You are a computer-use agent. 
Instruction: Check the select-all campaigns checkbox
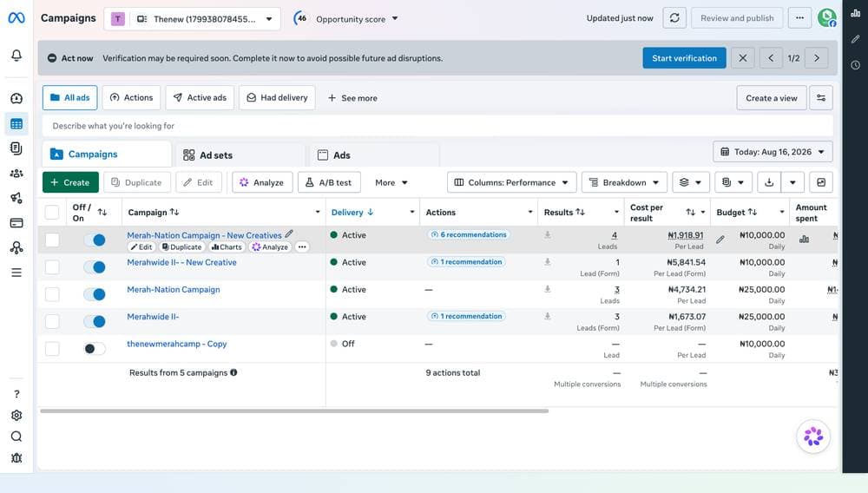[52, 212]
